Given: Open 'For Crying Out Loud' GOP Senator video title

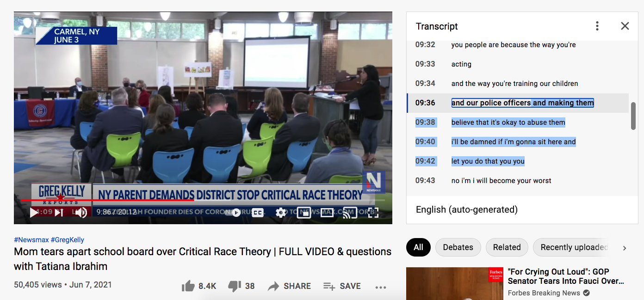Looking at the screenshot, I should point(566,276).
